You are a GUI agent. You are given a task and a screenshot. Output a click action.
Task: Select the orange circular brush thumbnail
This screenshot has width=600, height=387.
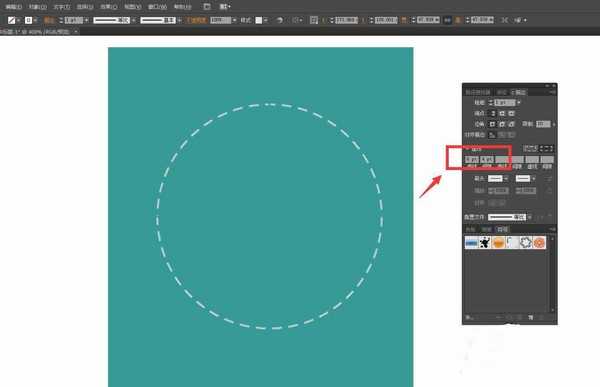pyautogui.click(x=499, y=242)
